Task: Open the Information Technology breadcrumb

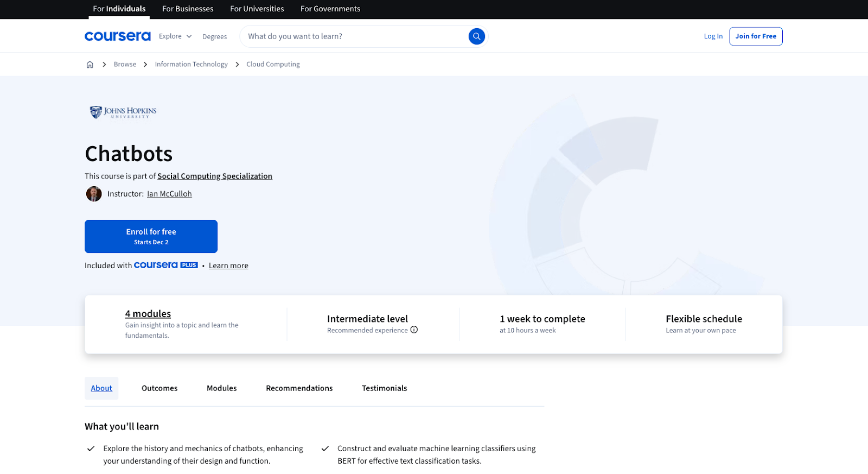Action: [192, 64]
